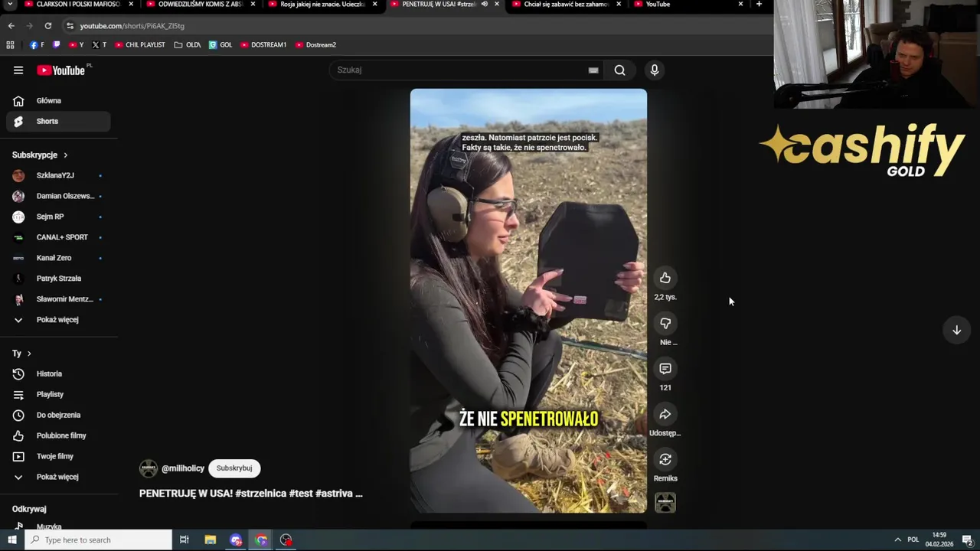This screenshot has width=980, height=551.
Task: Open Muzyka under Odkrywaj
Action: 58,526
